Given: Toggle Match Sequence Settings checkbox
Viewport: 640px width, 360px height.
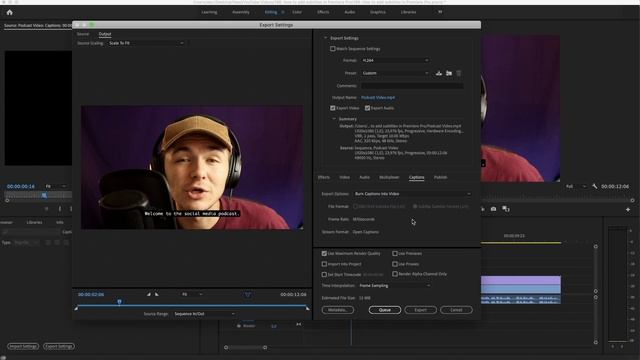Looking at the screenshot, I should pyautogui.click(x=333, y=49).
